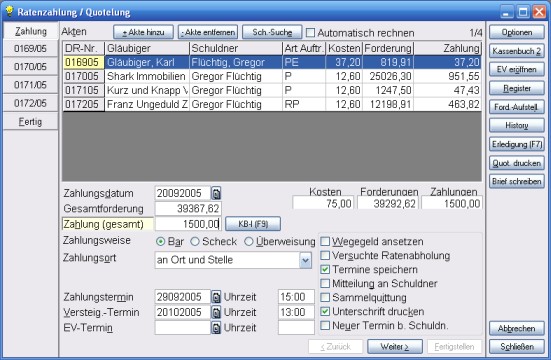Viewport: 551px width, 360px height.
Task: Open Kassenbuch 2
Action: [x=517, y=51]
